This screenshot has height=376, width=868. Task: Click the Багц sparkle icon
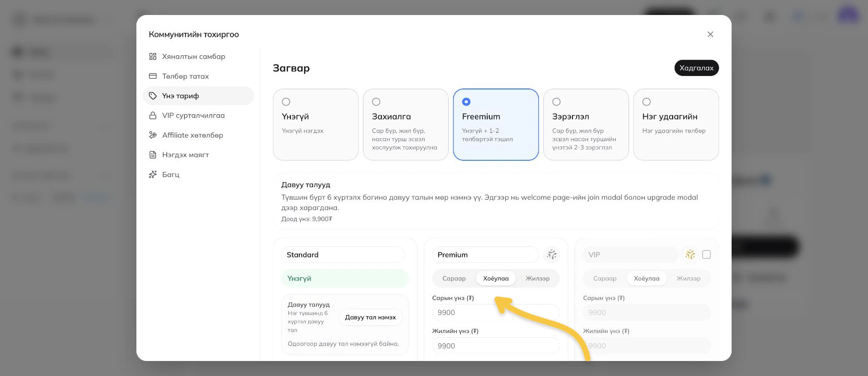point(153,174)
